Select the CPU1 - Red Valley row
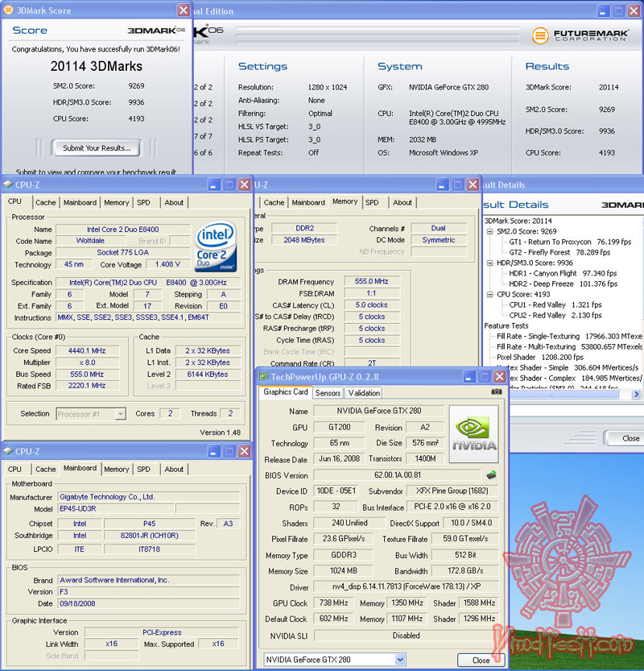 pos(555,304)
